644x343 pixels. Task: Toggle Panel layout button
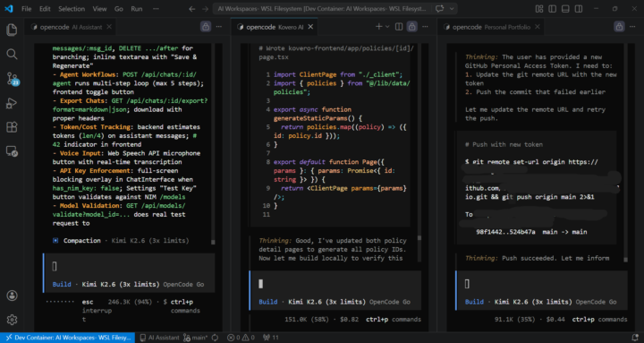click(565, 9)
